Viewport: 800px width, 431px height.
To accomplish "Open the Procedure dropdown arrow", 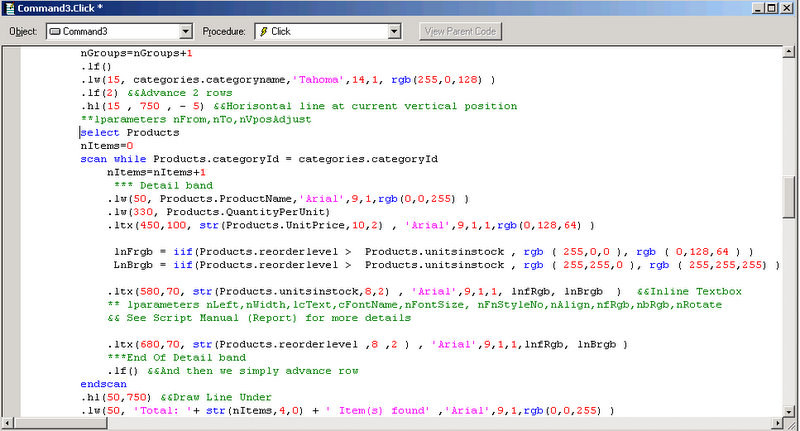I will click(394, 32).
